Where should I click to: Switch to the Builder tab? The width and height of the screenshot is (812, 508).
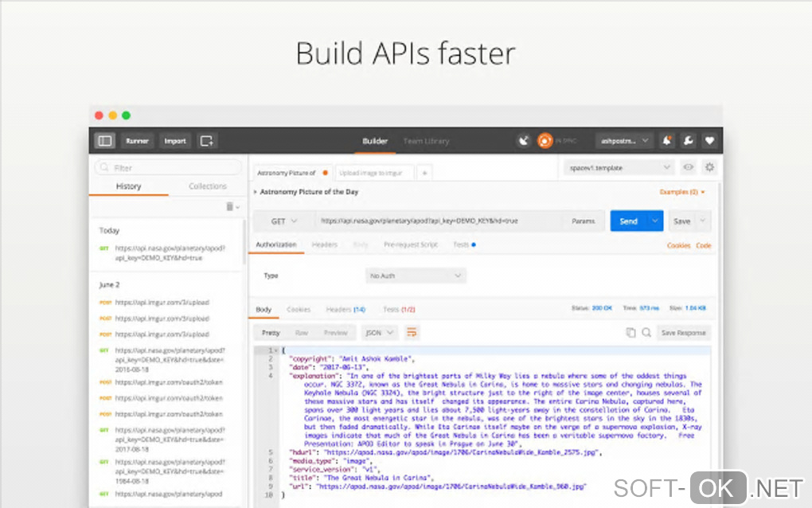(375, 141)
